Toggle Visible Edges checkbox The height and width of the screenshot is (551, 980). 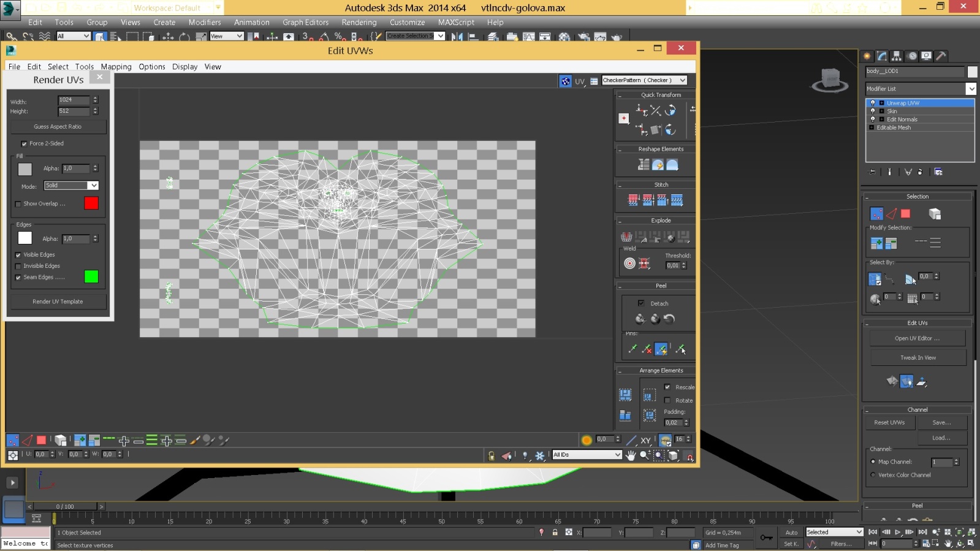[18, 255]
